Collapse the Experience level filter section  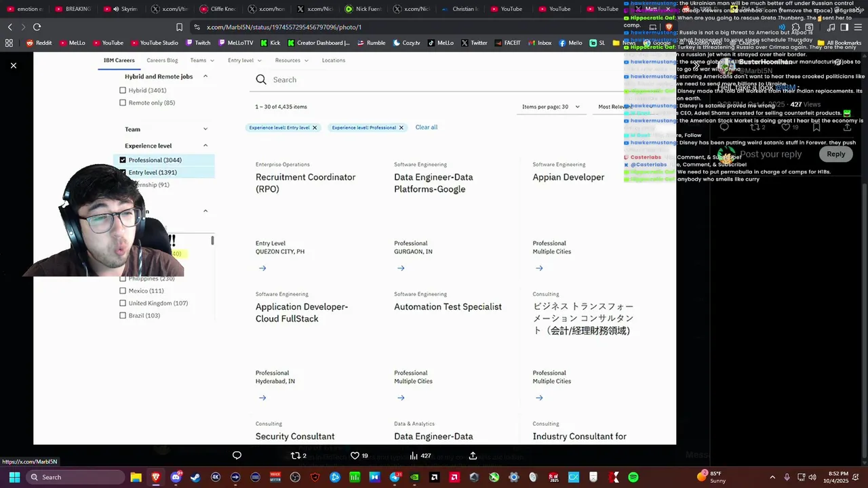[205, 146]
